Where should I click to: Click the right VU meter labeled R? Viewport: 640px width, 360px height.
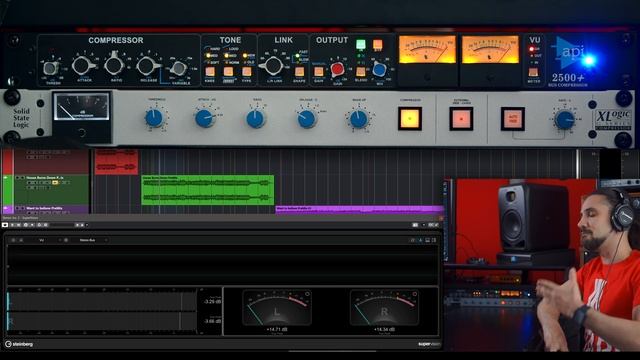click(384, 308)
